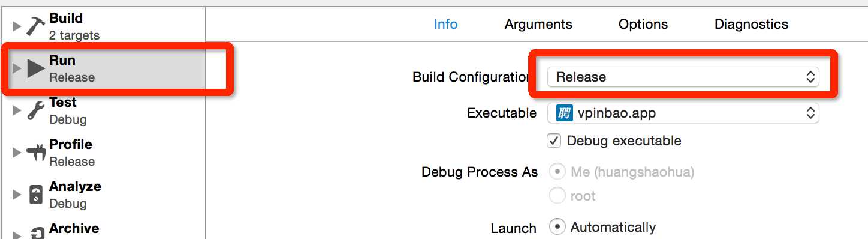The width and height of the screenshot is (868, 239).
Task: Expand the Profile disclosure triangle
Action: click(16, 153)
